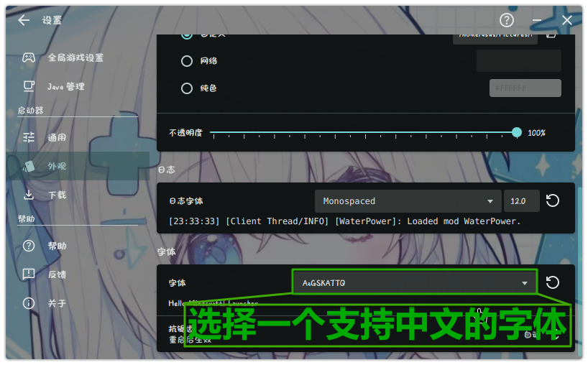The image size is (588, 365).
Task: Open 全局游戏设置 with the gamepad icon
Action: tap(78, 57)
